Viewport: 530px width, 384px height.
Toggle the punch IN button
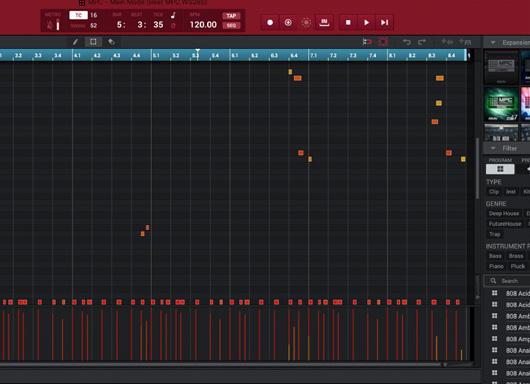[x=324, y=23]
